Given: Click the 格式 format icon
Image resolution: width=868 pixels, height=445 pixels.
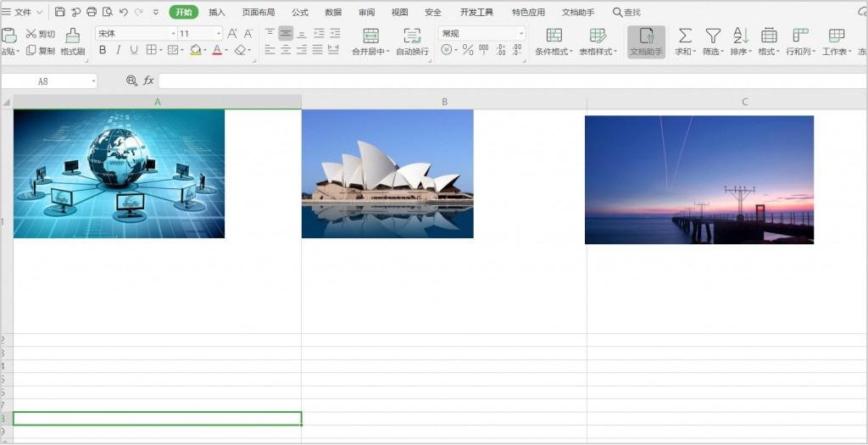Looking at the screenshot, I should (x=769, y=36).
